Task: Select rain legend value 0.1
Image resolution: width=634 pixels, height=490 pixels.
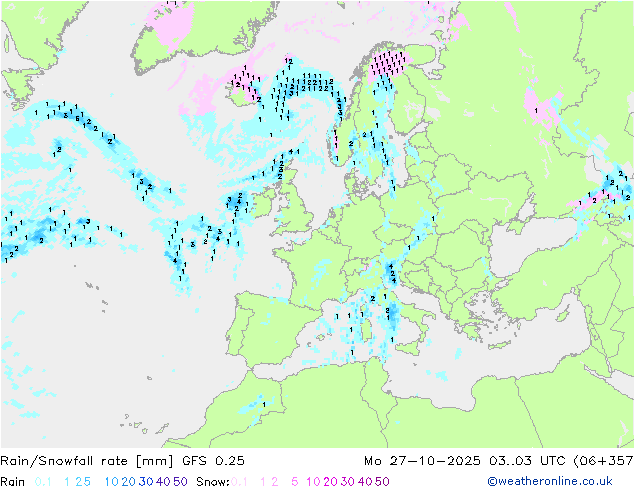Action: (x=43, y=482)
